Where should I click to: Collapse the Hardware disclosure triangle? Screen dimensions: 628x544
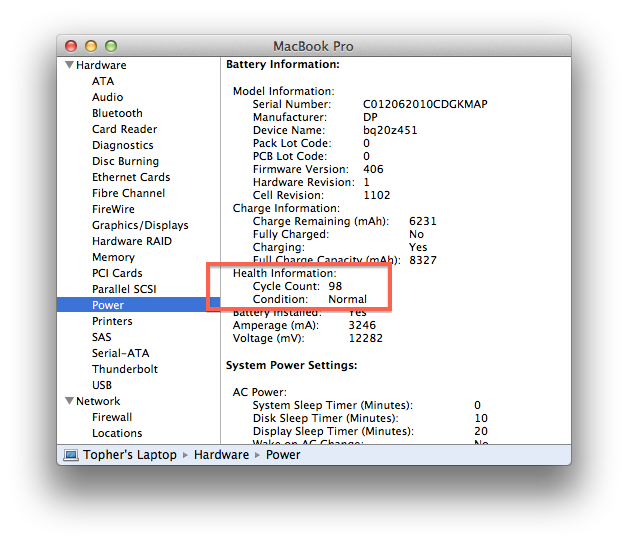tap(69, 64)
